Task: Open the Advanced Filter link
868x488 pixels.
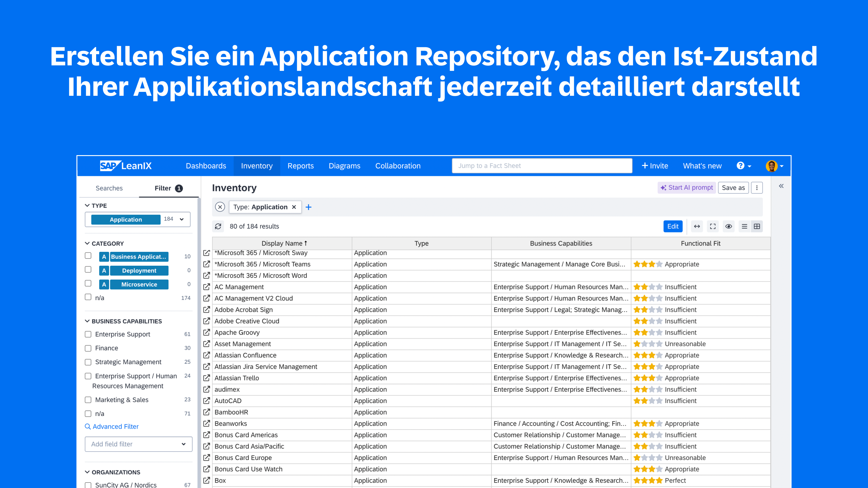Action: [115, 426]
